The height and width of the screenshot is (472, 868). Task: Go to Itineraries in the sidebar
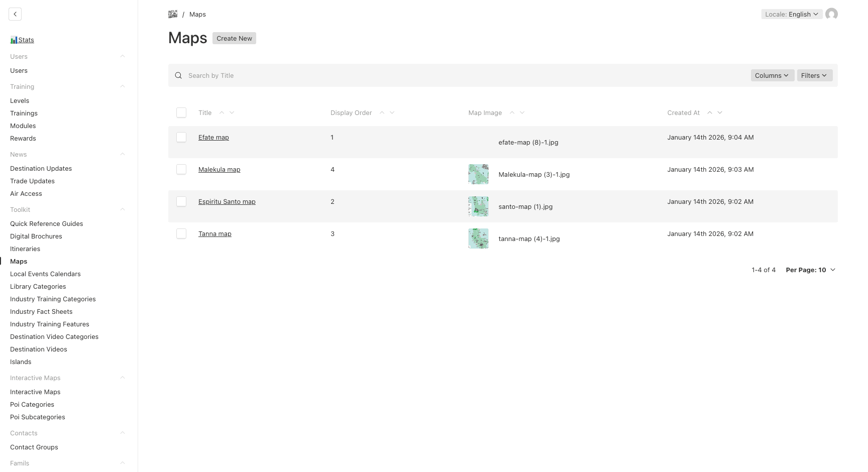(25, 249)
